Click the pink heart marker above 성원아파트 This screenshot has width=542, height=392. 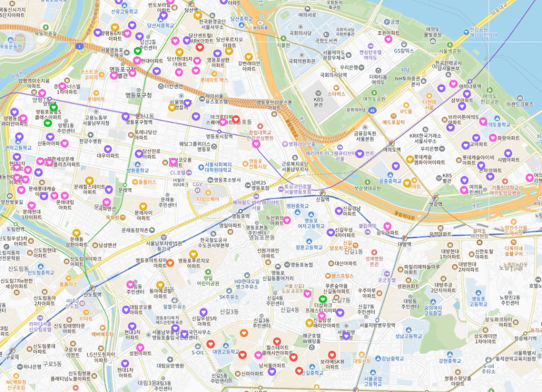pos(140,347)
